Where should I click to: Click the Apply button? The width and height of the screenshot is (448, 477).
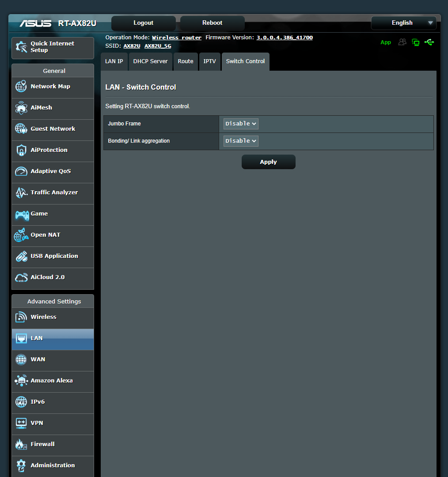(x=269, y=162)
